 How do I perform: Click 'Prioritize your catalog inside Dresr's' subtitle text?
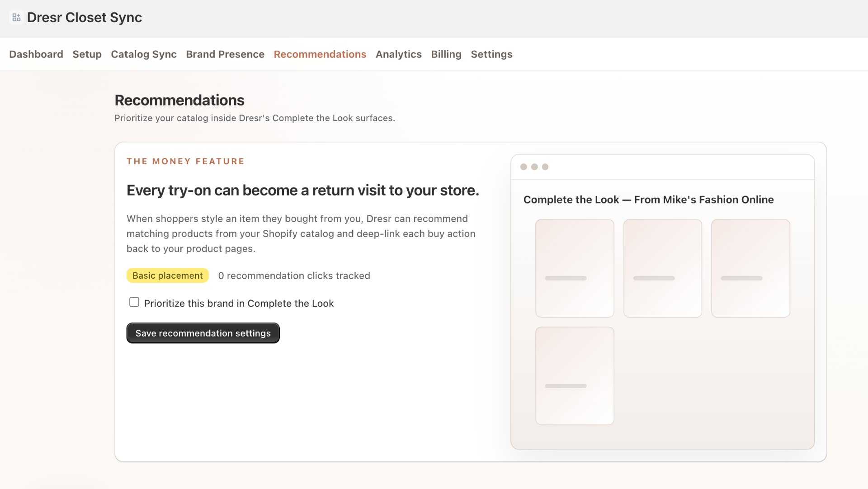click(255, 118)
